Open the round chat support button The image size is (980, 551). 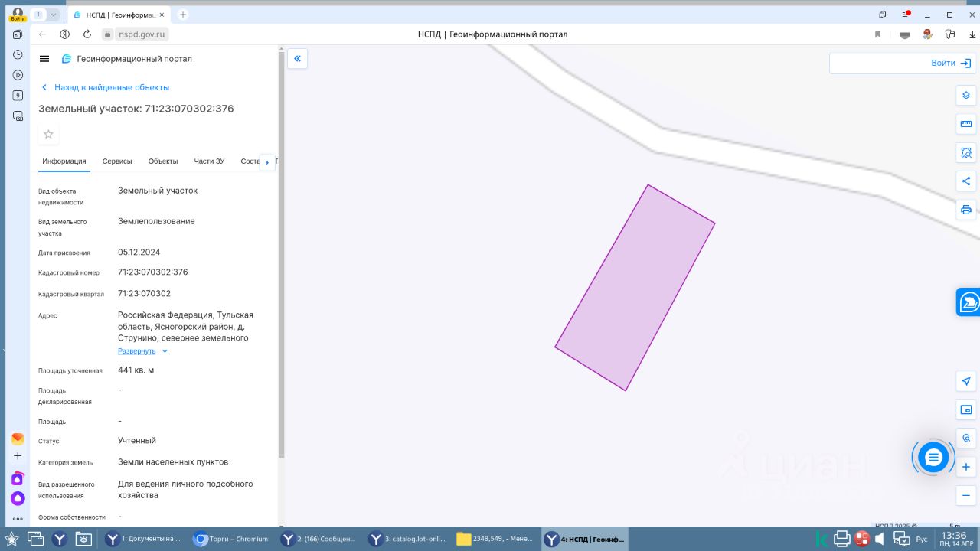pyautogui.click(x=933, y=458)
